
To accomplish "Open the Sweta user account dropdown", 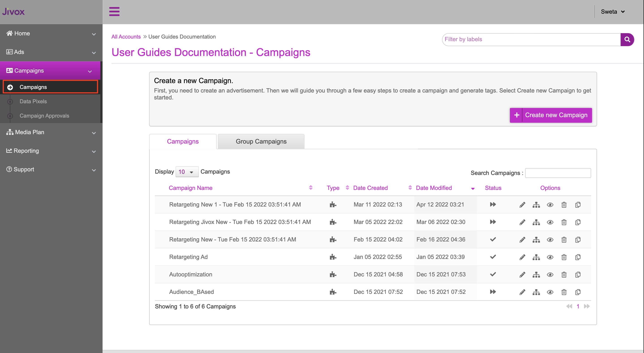I will 612,12.
